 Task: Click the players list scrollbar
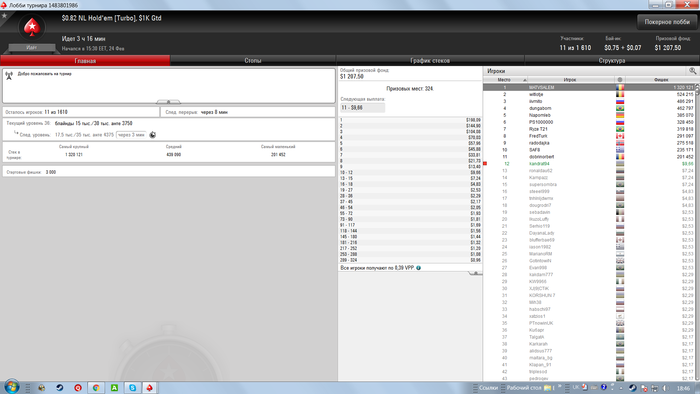click(697, 232)
